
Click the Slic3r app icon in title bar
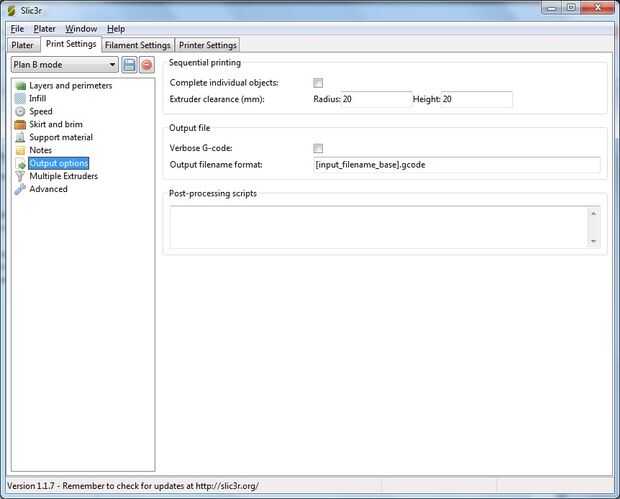point(12,11)
